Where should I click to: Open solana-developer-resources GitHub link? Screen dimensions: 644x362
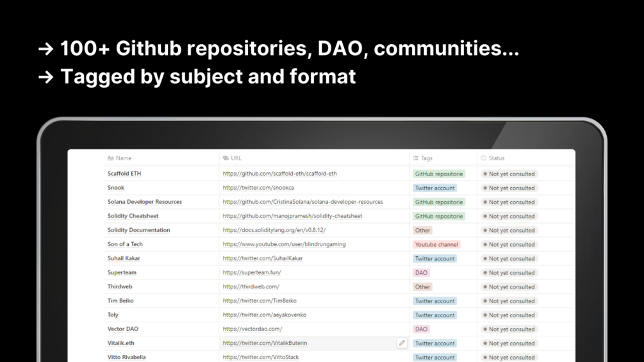coord(302,202)
